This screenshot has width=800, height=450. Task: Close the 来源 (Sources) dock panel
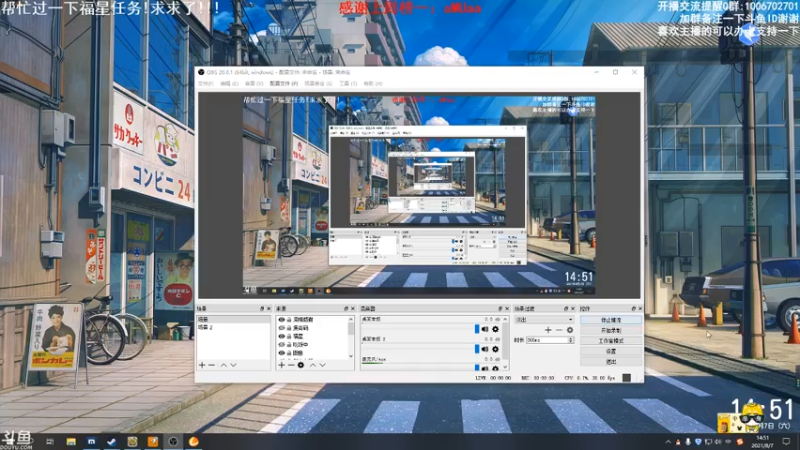pyautogui.click(x=353, y=309)
